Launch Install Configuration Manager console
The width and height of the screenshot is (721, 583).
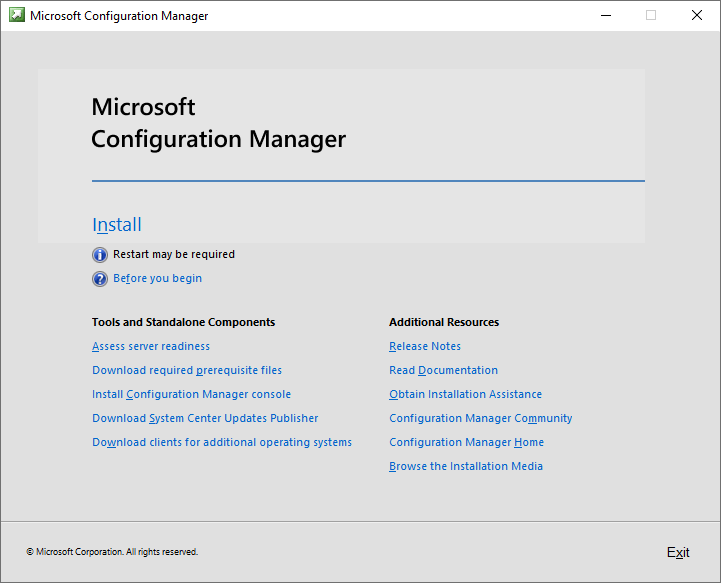[x=191, y=394]
